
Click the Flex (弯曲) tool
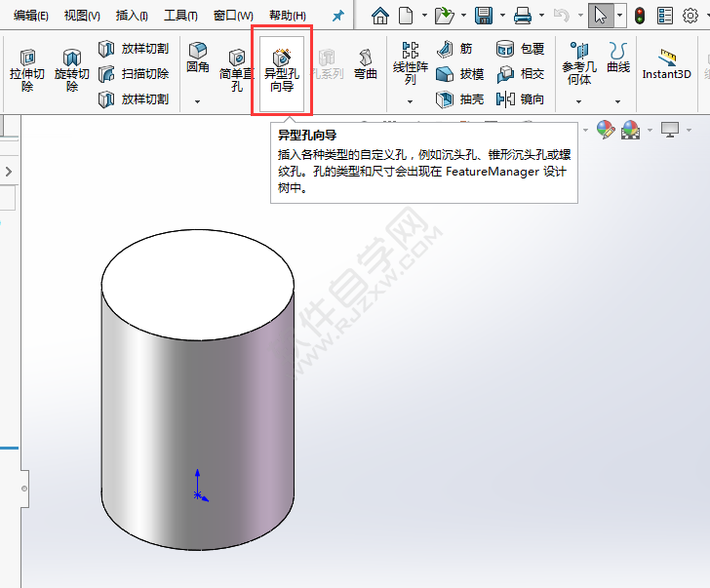point(366,64)
